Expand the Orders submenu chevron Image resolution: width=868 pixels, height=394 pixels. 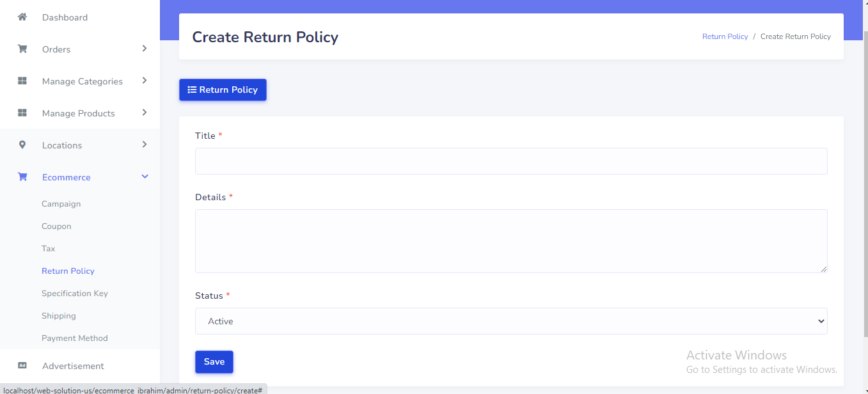(x=145, y=49)
